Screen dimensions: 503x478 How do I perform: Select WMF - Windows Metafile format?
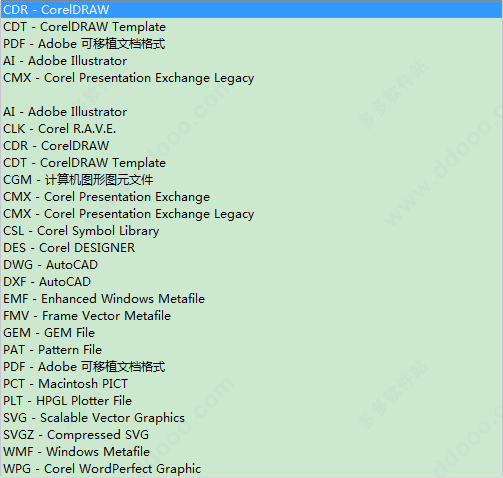click(251, 452)
